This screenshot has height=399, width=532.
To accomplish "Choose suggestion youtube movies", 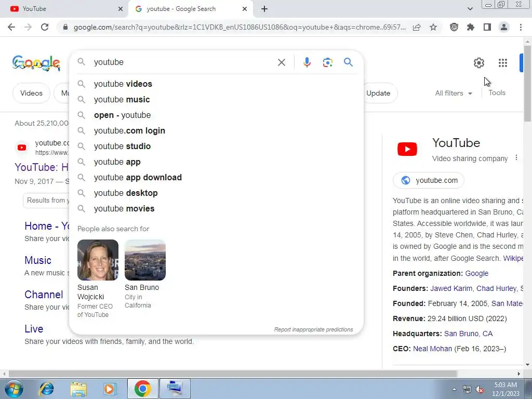I will tap(216, 209).
